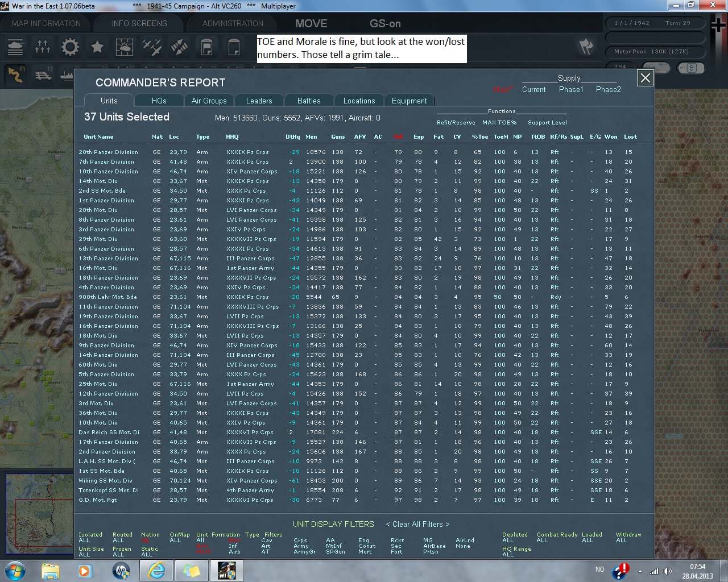Click the taskbar clock showing 07:54
The height and width of the screenshot is (582, 728).
(697, 571)
